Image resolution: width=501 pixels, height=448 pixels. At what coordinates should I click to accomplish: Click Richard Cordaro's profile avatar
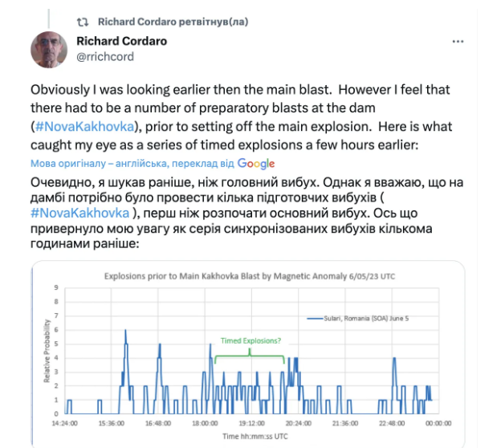(x=50, y=50)
